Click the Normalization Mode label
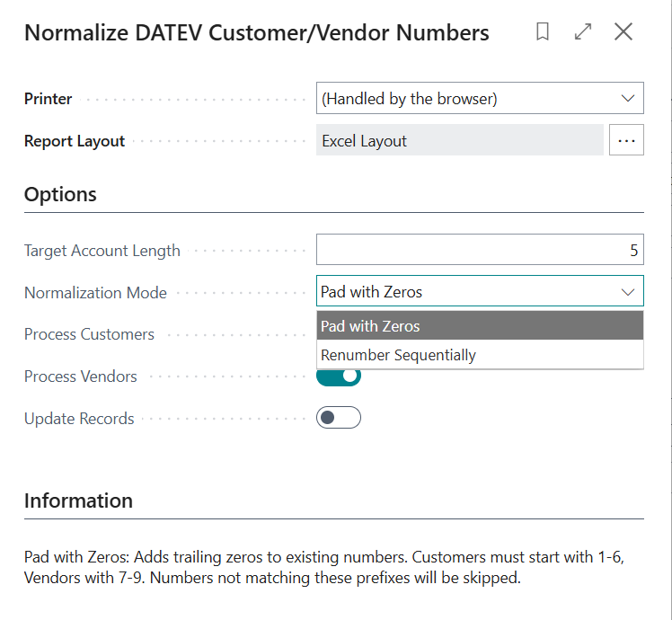 (x=95, y=293)
